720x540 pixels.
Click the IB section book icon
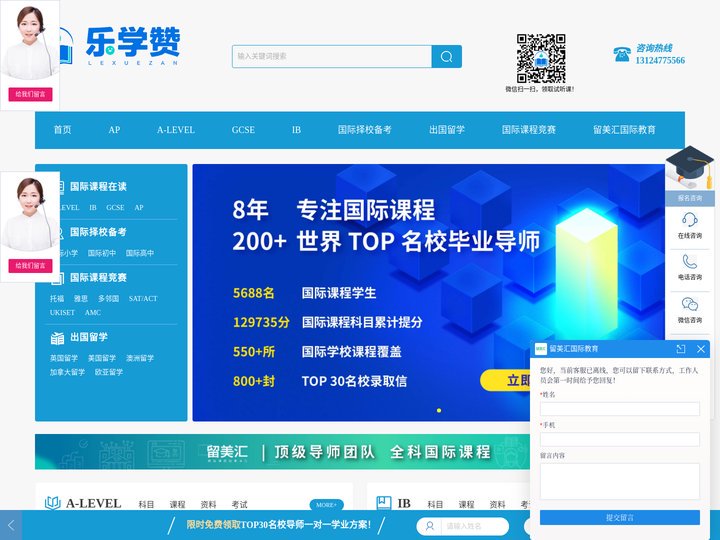pyautogui.click(x=384, y=503)
